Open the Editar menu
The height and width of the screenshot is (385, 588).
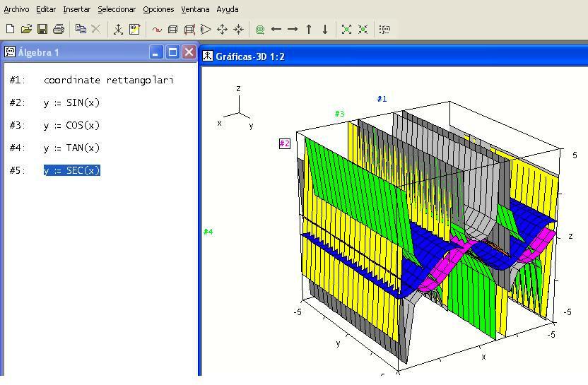click(46, 9)
